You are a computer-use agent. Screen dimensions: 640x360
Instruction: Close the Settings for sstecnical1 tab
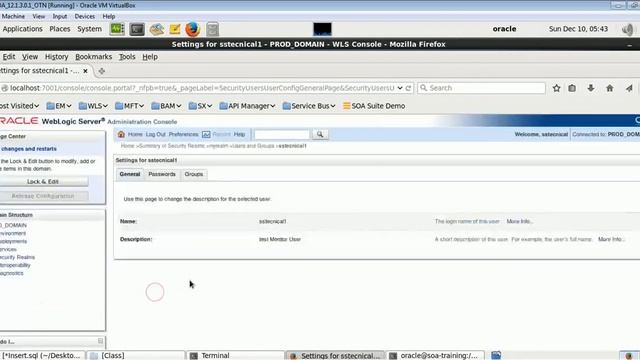click(85, 71)
